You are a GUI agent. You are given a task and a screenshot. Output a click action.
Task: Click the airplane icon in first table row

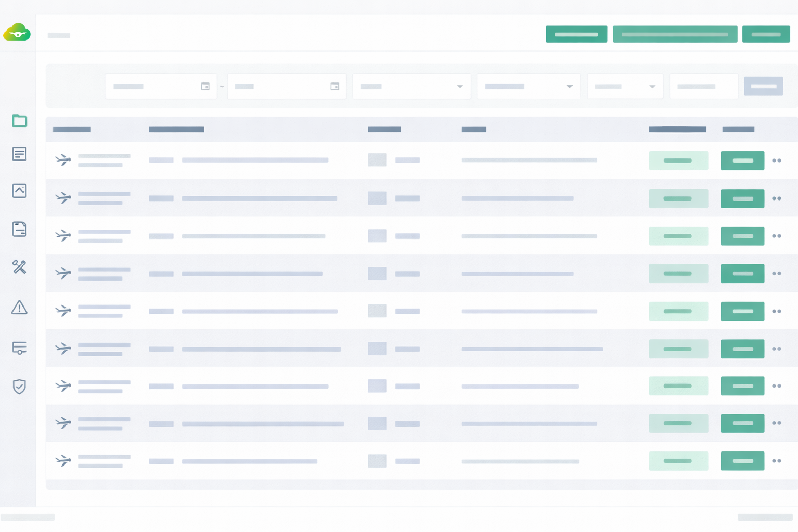63,160
